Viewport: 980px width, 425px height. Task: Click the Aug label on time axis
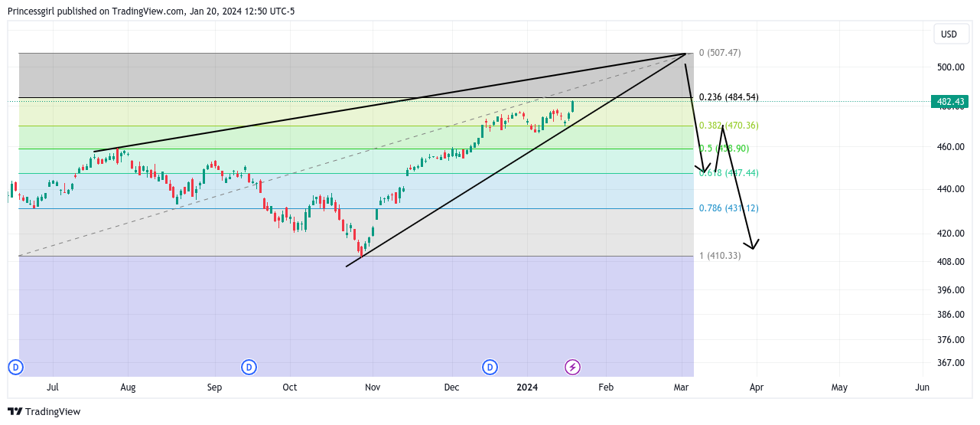128,387
